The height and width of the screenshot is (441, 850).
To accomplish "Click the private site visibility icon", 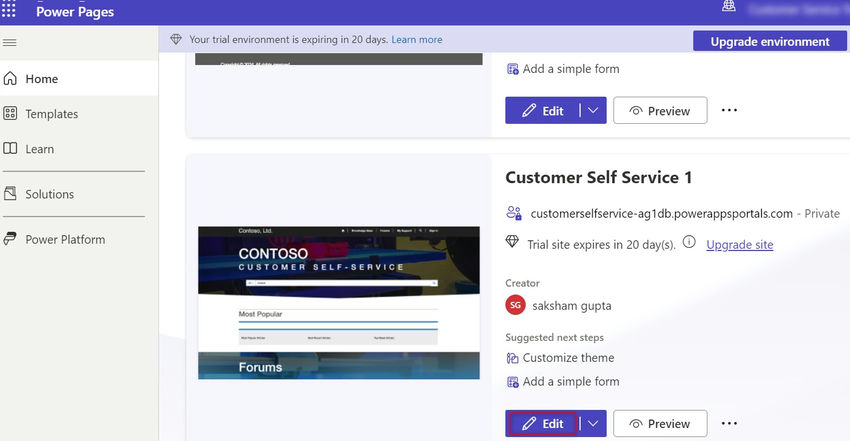I will pos(513,213).
